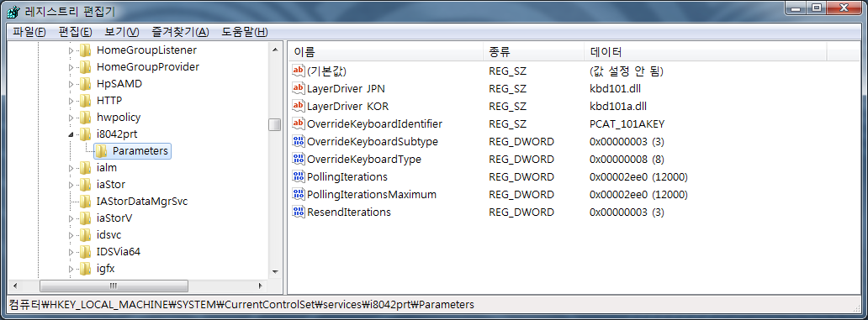Click the LayerDriver KOR string value icon
Screen dimensions: 868x320
[299, 106]
